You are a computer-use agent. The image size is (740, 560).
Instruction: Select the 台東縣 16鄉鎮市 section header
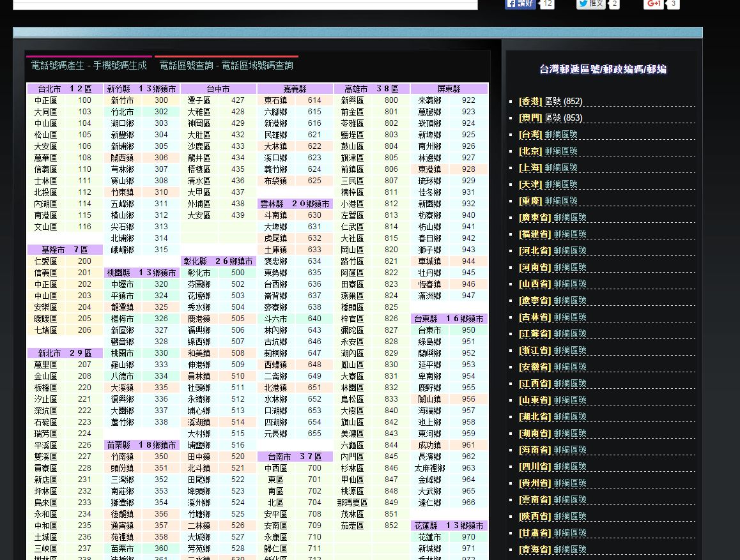click(449, 319)
